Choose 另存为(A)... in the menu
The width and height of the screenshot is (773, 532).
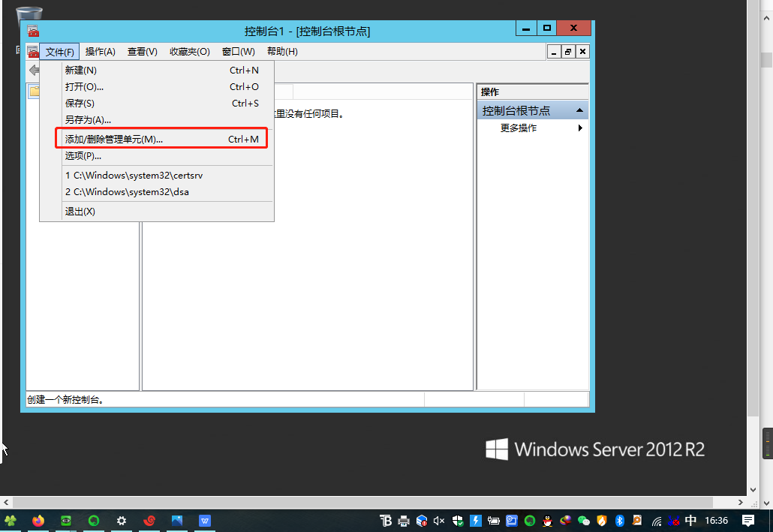pyautogui.click(x=161, y=120)
